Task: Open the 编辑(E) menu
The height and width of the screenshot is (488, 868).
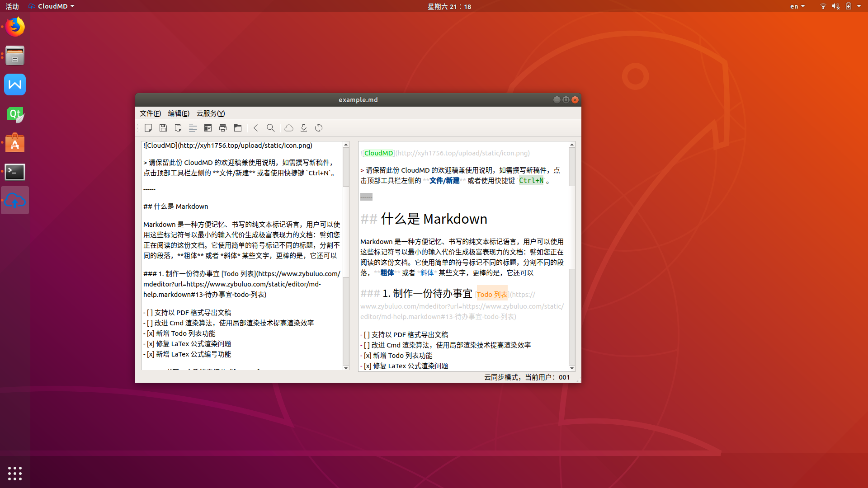Action: (x=179, y=113)
